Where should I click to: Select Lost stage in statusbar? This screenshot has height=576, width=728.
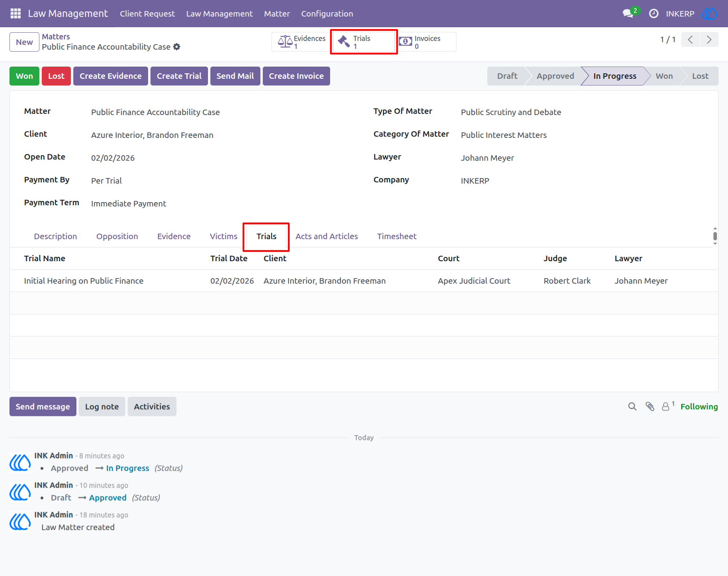click(700, 76)
